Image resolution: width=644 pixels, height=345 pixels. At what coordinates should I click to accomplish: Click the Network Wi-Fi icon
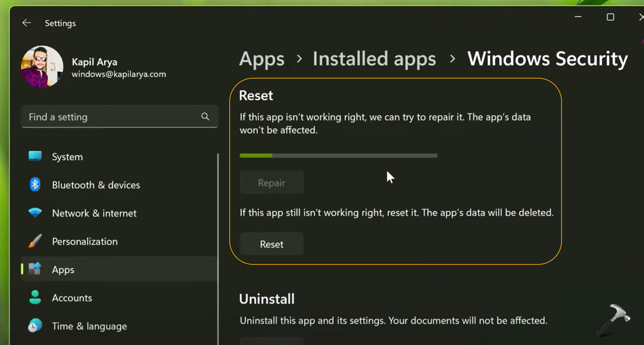coord(35,213)
